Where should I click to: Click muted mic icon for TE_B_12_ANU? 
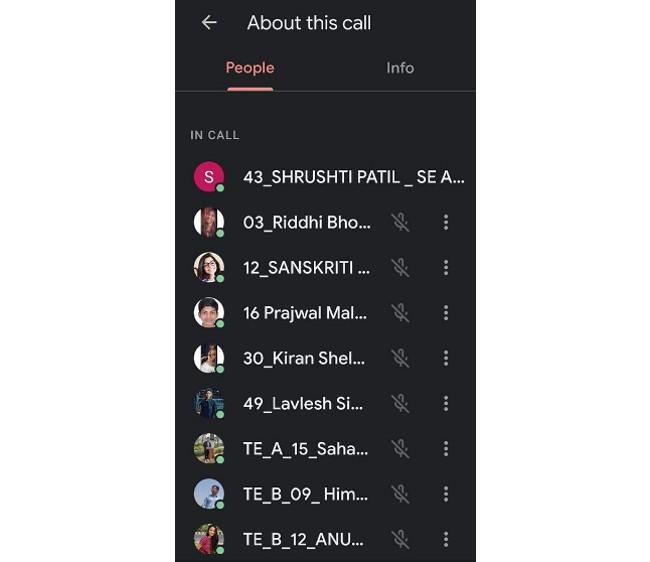pos(400,539)
